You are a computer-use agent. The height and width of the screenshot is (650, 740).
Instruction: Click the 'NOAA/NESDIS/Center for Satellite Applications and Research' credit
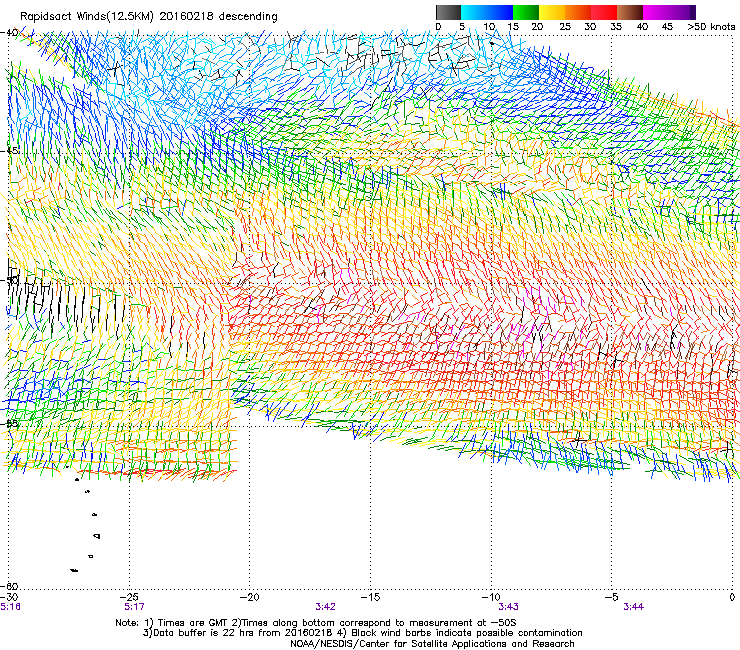(x=432, y=644)
